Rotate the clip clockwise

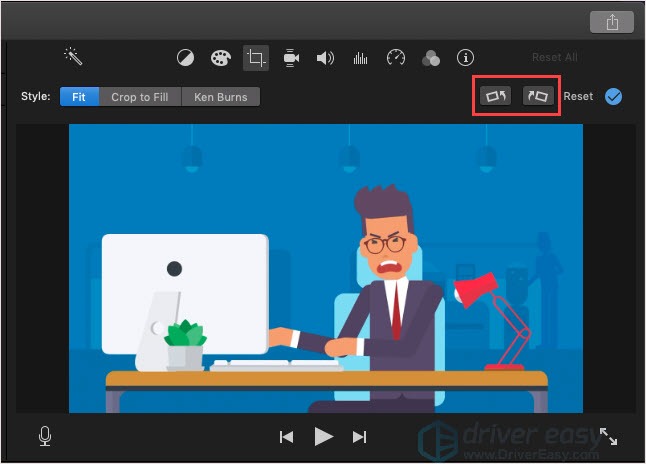538,96
